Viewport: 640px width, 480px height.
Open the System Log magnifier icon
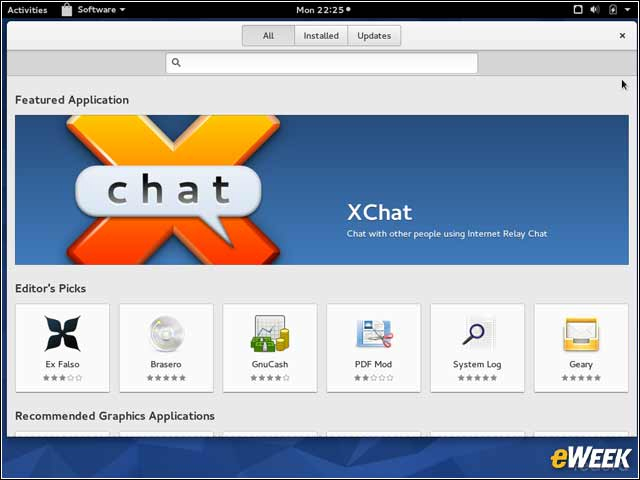click(x=477, y=334)
